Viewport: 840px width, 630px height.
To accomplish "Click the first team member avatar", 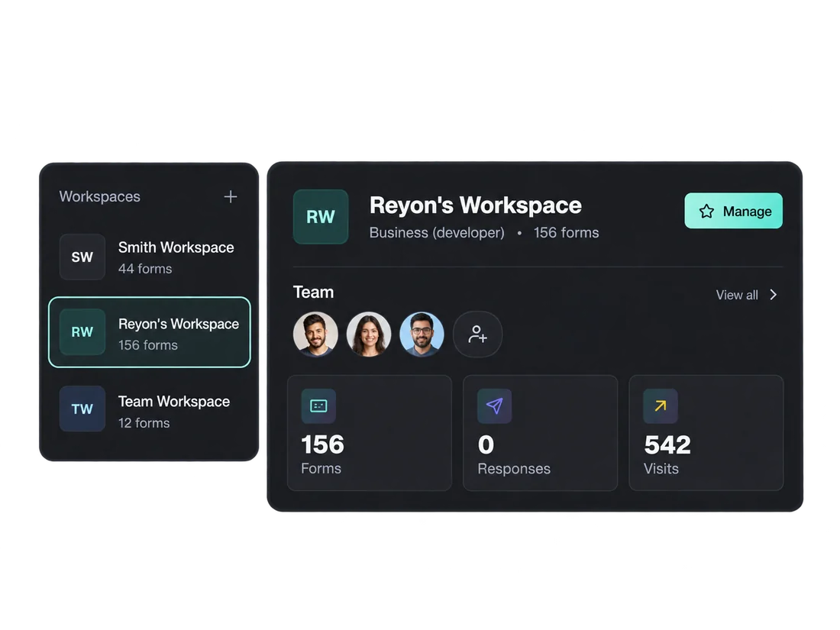I will [315, 334].
